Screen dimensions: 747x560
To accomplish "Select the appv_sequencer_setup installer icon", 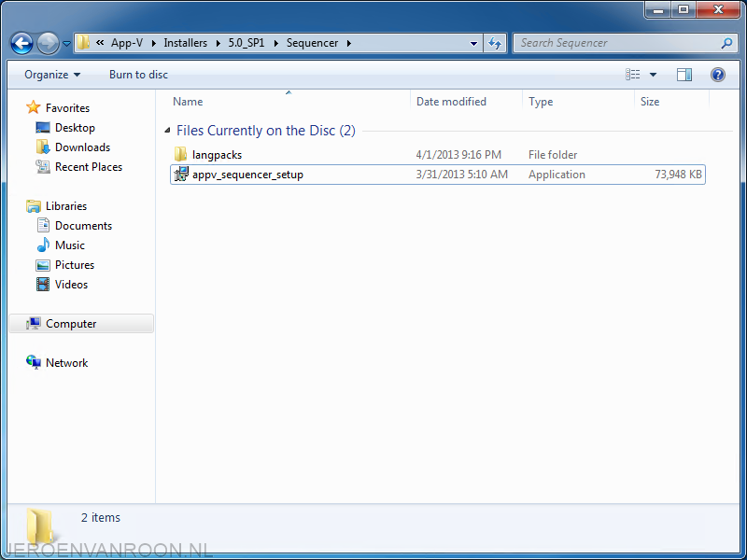I will coord(181,175).
